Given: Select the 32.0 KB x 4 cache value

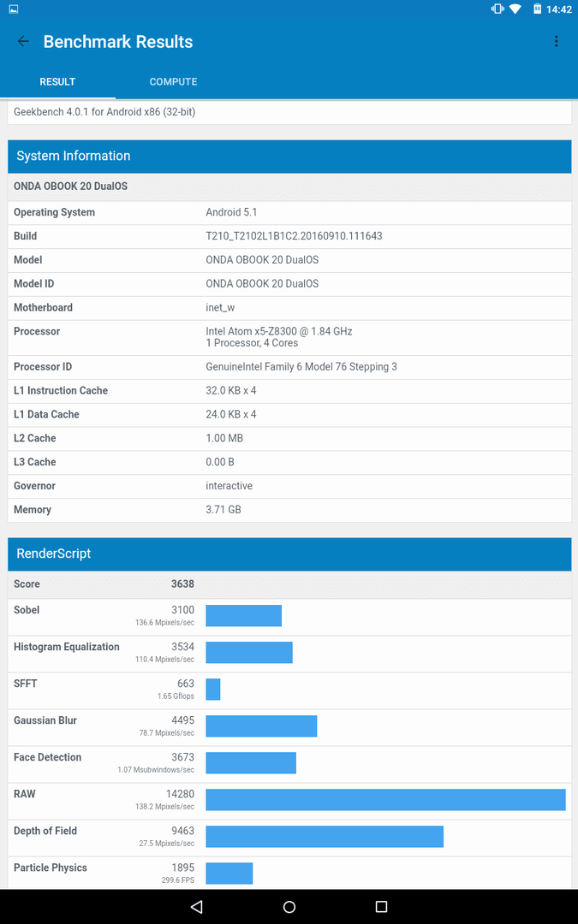Looking at the screenshot, I should point(231,391).
